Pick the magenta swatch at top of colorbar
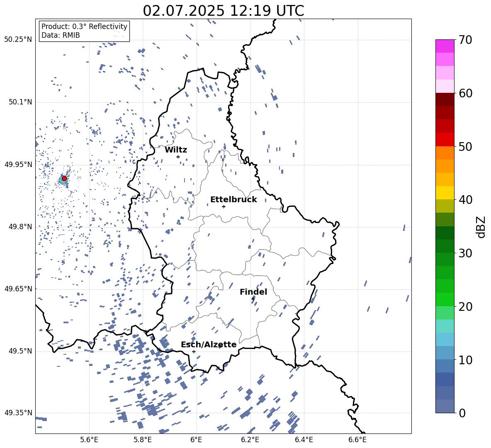Viewport: 491px width, 448px height. [445, 46]
